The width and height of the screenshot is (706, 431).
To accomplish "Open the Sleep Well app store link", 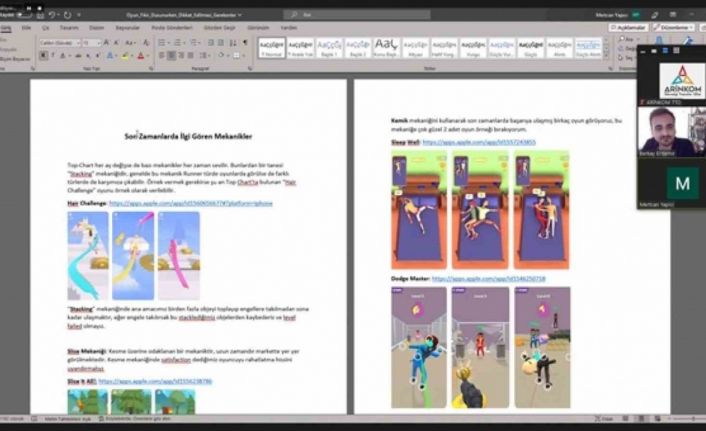I will point(479,142).
